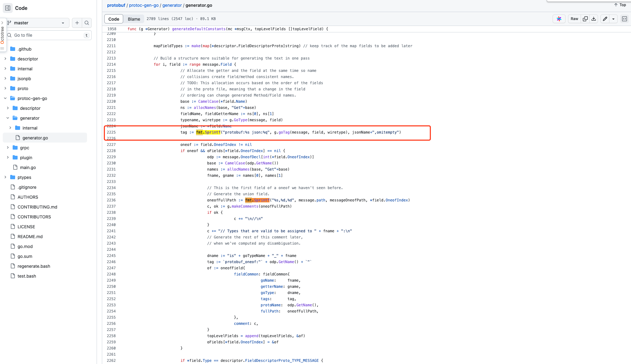Open the symbols panel
631x364 pixels.
coord(624,19)
